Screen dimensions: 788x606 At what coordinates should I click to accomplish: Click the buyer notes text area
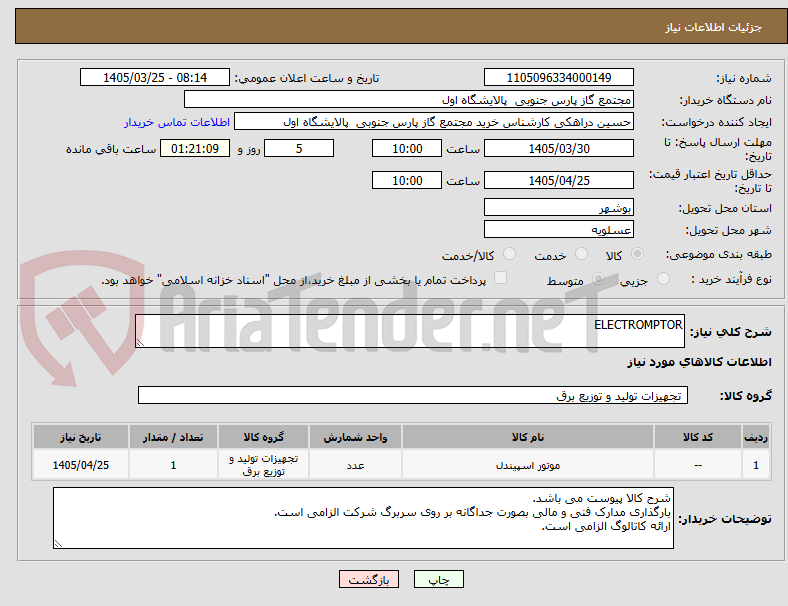tap(363, 518)
